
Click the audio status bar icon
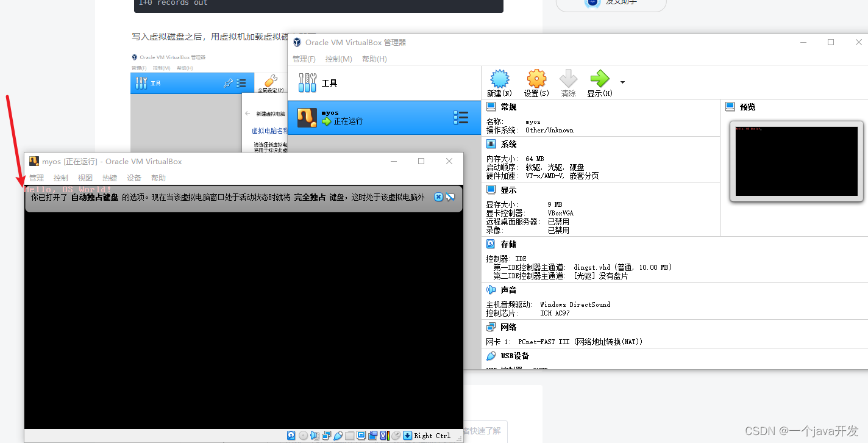point(315,435)
